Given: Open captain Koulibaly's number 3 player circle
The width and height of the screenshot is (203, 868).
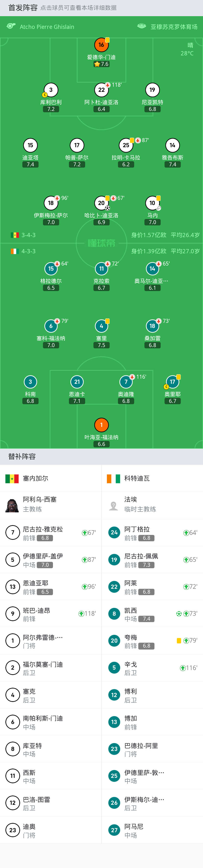Looking at the screenshot, I should click(51, 90).
